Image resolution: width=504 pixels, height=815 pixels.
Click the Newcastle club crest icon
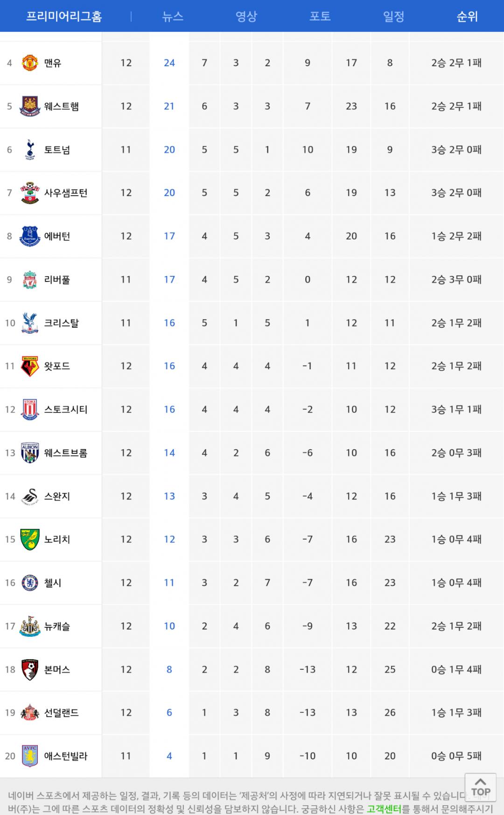[x=30, y=626]
